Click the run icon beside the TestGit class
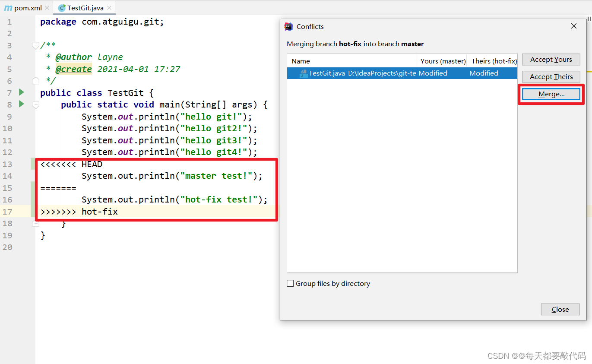The height and width of the screenshot is (364, 592). pyautogui.click(x=21, y=92)
